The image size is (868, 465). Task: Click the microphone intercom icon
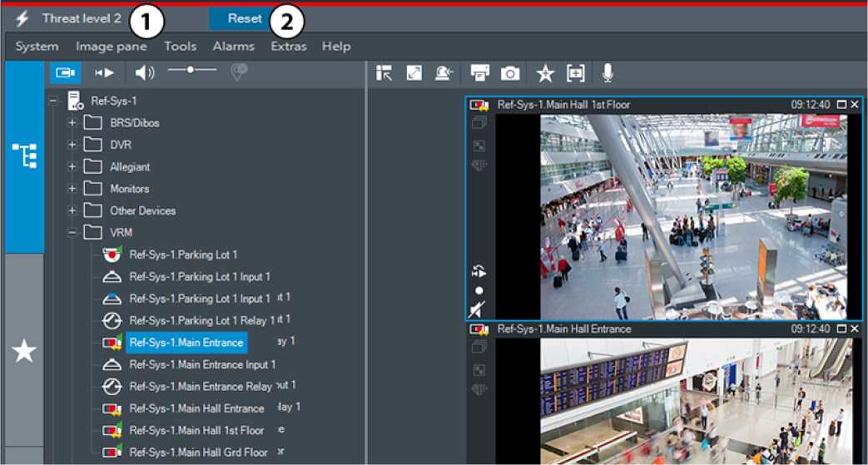click(608, 73)
